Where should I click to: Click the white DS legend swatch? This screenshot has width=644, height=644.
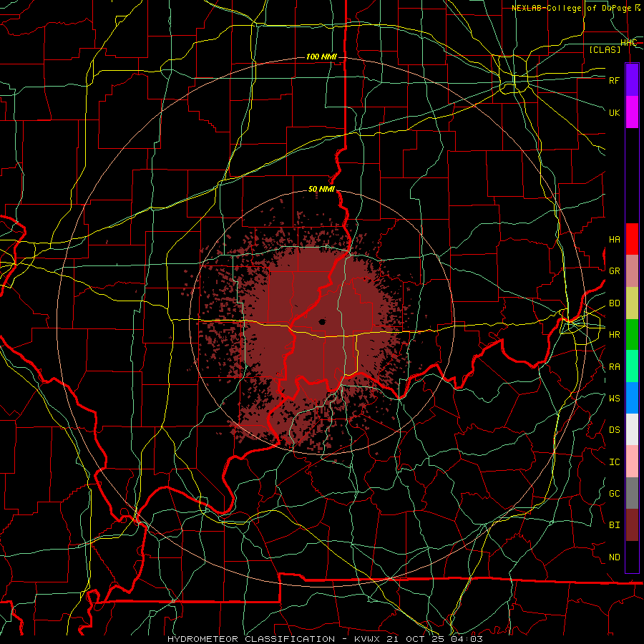pos(632,429)
